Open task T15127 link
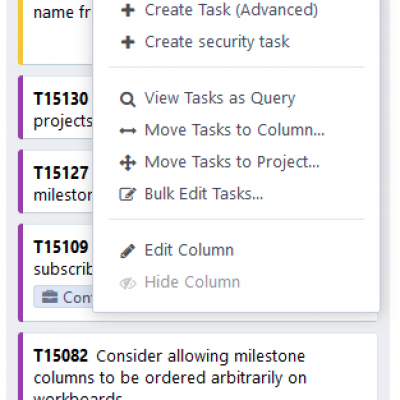 point(61,173)
